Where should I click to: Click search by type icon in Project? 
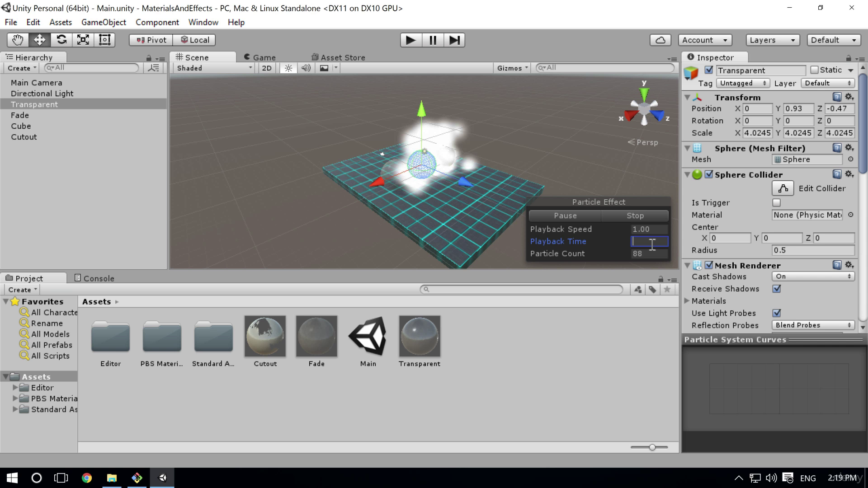pyautogui.click(x=638, y=289)
